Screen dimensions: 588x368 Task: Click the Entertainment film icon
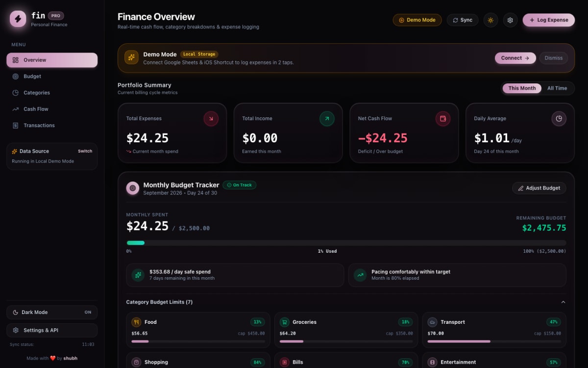[x=432, y=363]
